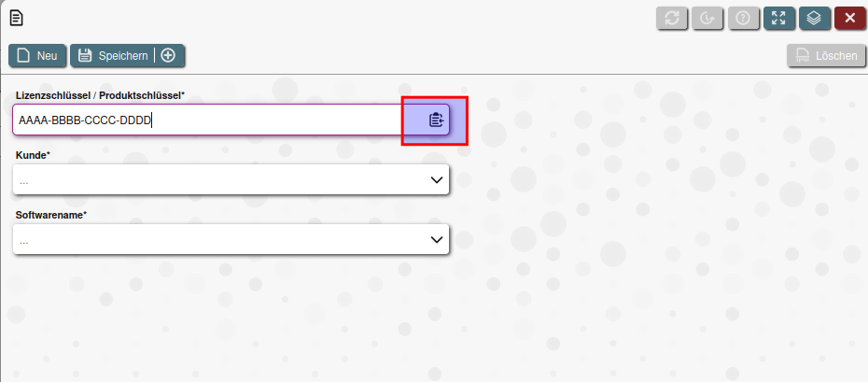Click the Lizenzschlüssel / Produktschlüssel label

[x=100, y=95]
